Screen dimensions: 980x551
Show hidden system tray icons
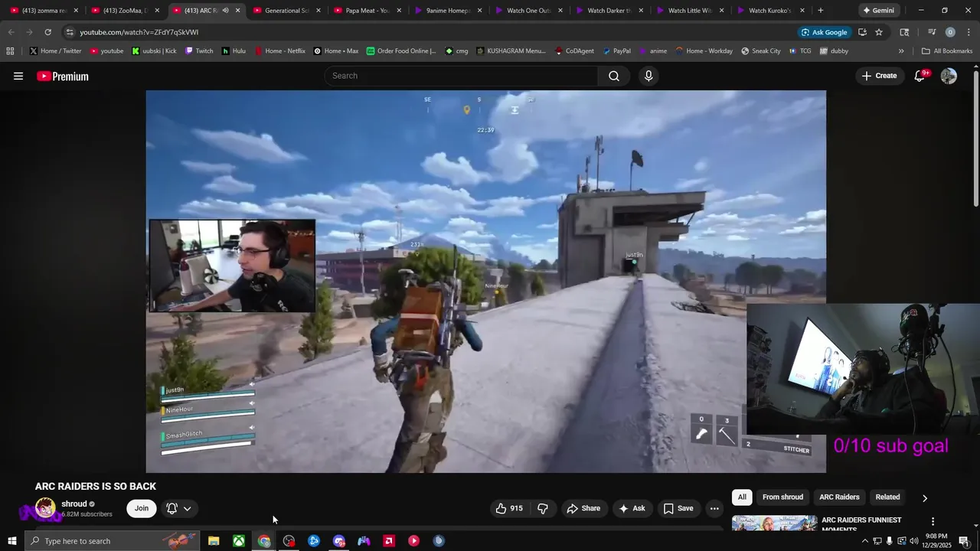pos(865,541)
